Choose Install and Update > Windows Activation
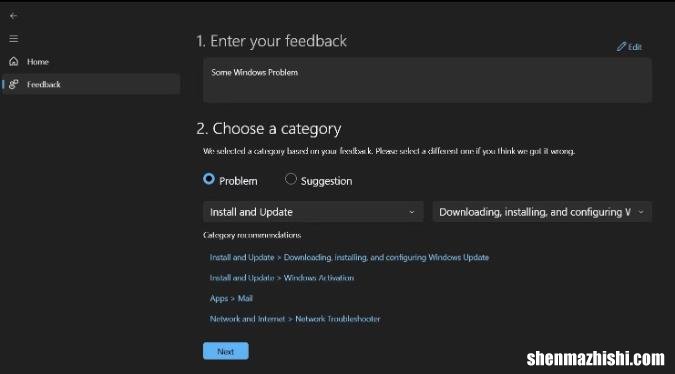Screen dimensions: 675x374 click(x=282, y=278)
